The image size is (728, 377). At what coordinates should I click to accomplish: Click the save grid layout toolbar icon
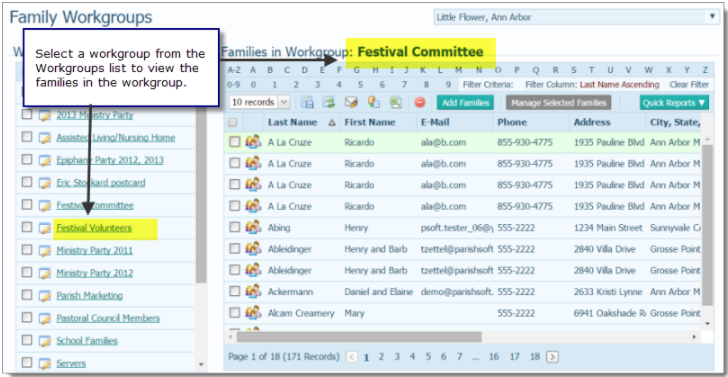(x=307, y=103)
